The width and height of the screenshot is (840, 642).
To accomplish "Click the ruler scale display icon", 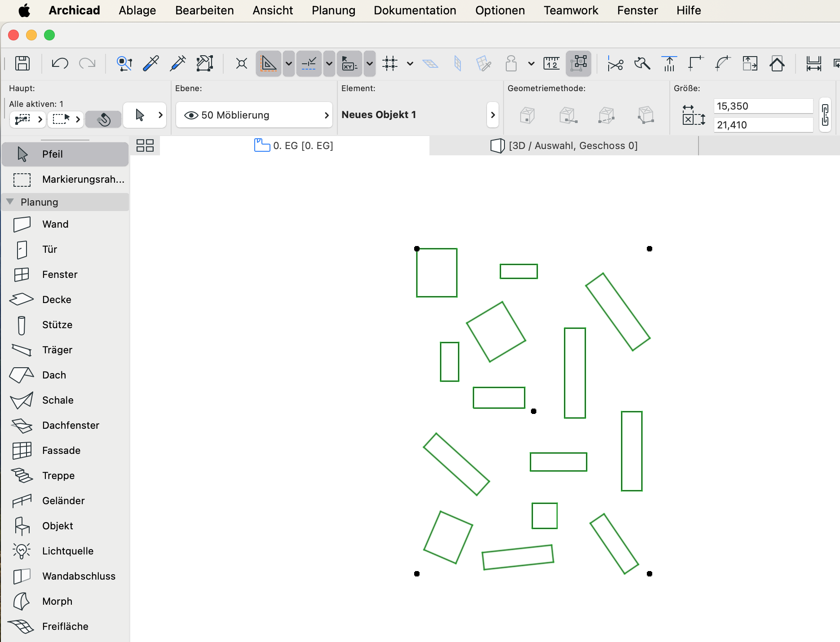I will (552, 63).
